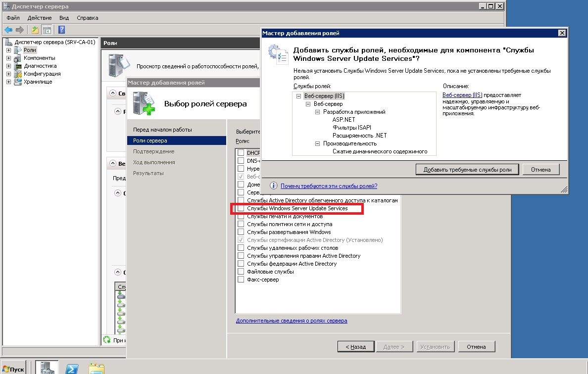This screenshot has width=588, height=374.
Task: Check the Windows Server Update Services role
Action: click(241, 208)
